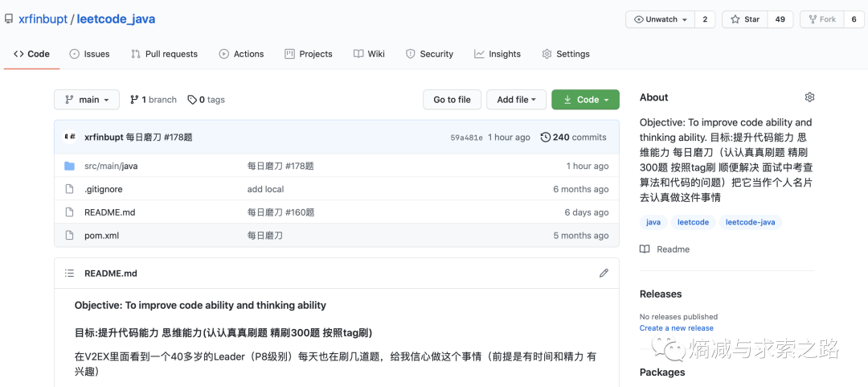Open latest commit message 每日磨刀 #178题
The image size is (868, 387).
pyautogui.click(x=159, y=138)
